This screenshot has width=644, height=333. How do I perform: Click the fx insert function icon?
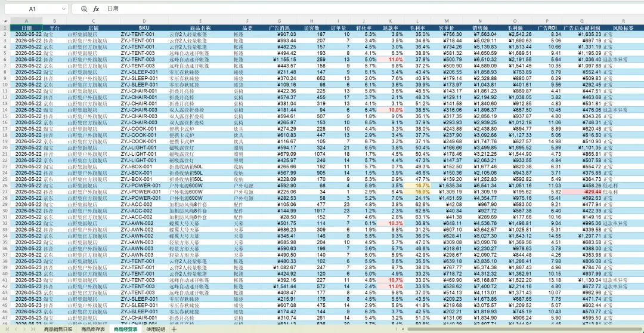(x=96, y=8)
